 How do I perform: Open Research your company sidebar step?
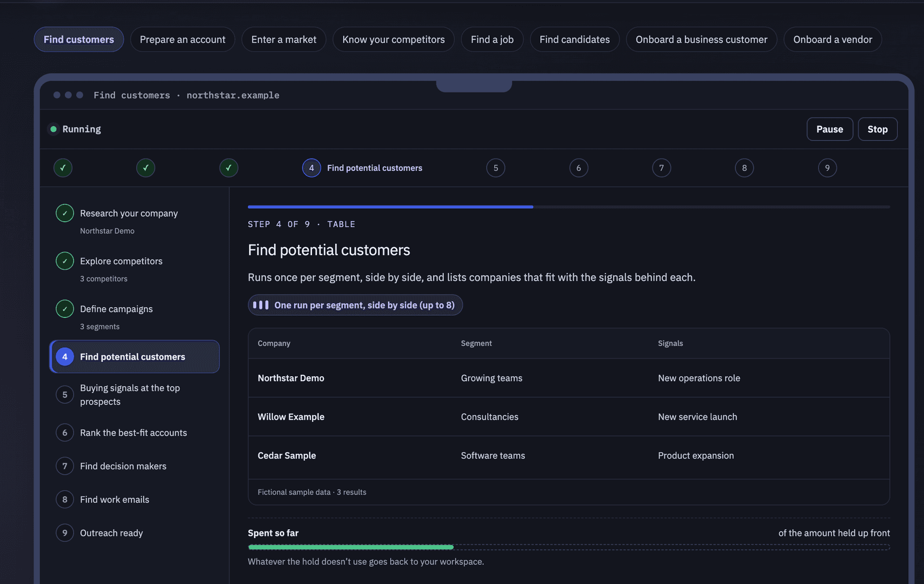coord(134,221)
